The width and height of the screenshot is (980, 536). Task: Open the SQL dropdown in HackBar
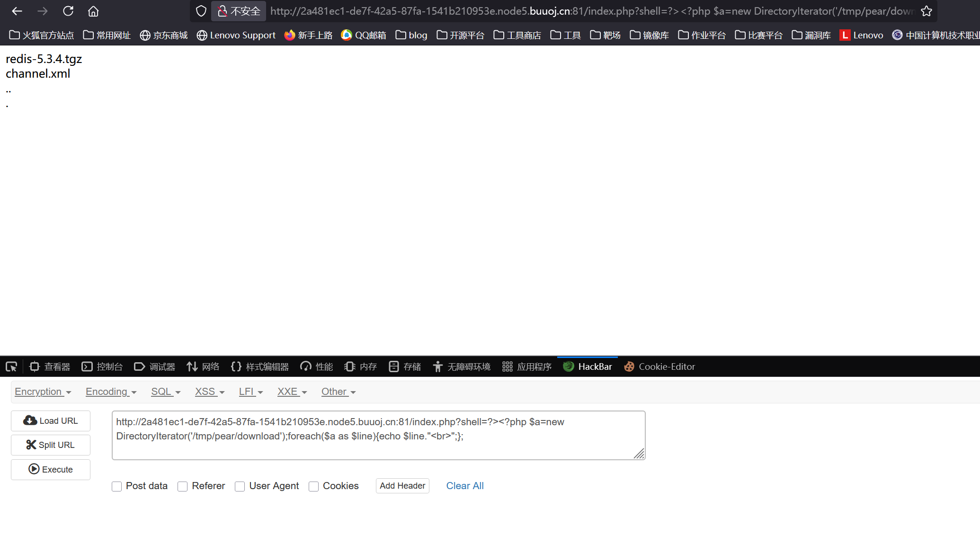(x=165, y=392)
